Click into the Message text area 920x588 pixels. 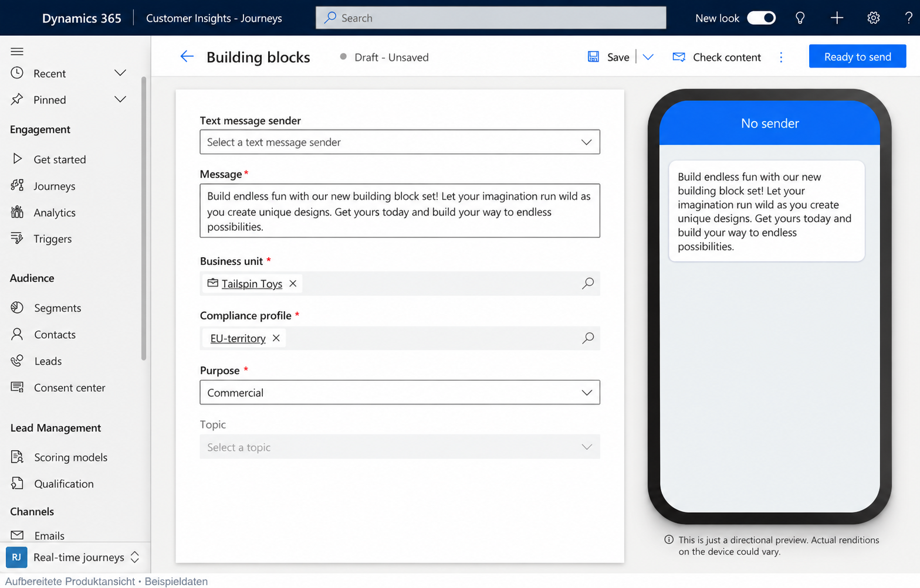(400, 211)
